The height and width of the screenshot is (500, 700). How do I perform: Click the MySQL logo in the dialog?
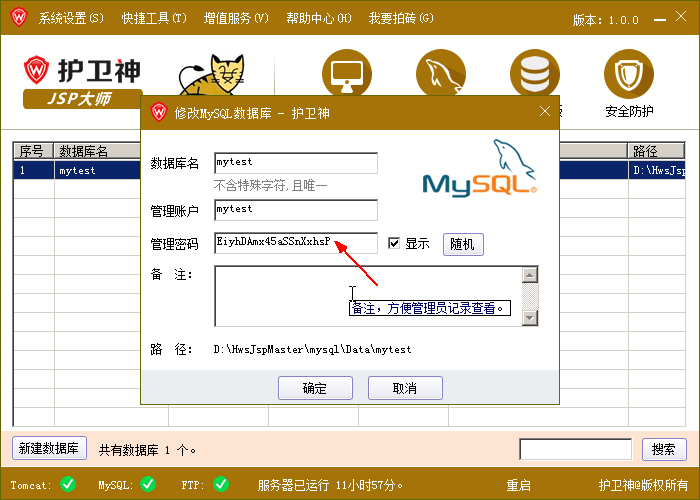[x=480, y=168]
